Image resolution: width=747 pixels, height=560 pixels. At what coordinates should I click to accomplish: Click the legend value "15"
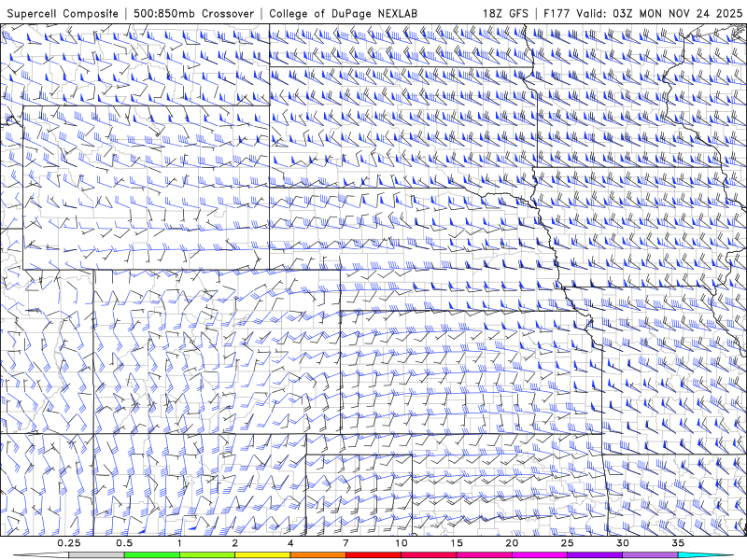coord(457,543)
